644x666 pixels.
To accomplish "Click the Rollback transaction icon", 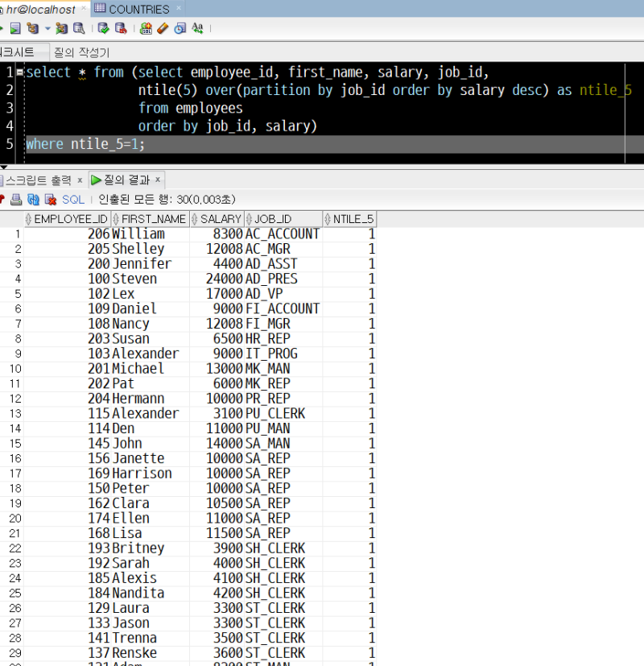I will point(121,28).
